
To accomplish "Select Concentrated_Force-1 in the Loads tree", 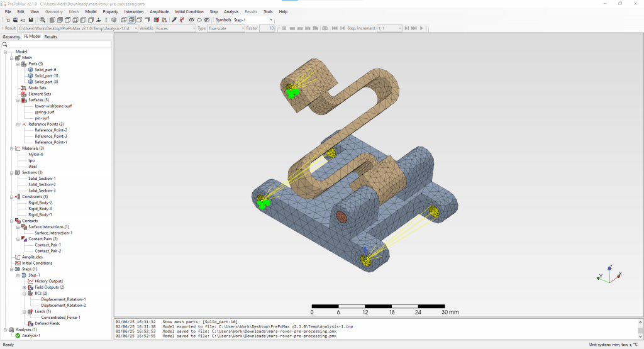I will (60, 317).
